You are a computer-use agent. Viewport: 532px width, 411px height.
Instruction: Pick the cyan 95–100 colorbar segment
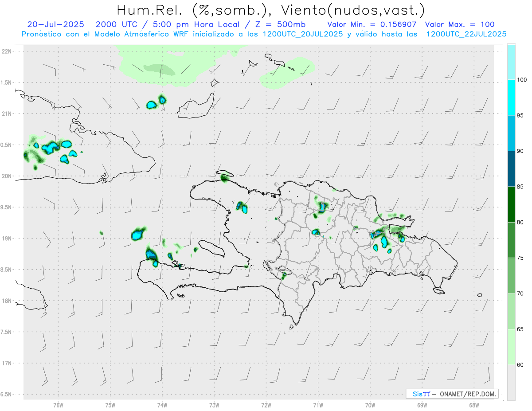(511, 98)
